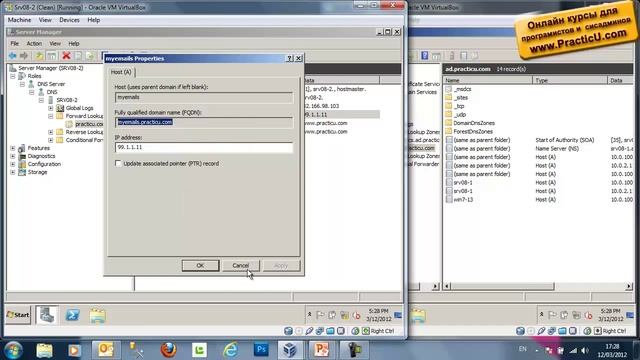Click the dialog's question mark help button
The image size is (640, 360).
click(289, 58)
